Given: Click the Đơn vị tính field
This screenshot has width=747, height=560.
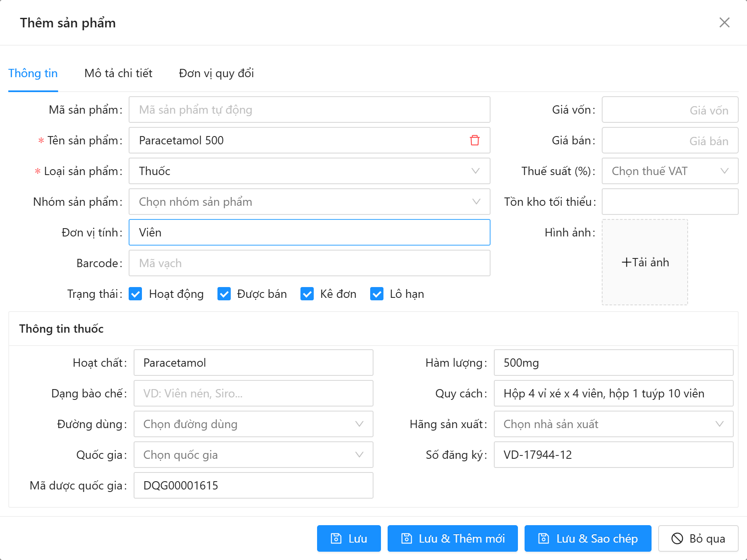Looking at the screenshot, I should tap(310, 232).
